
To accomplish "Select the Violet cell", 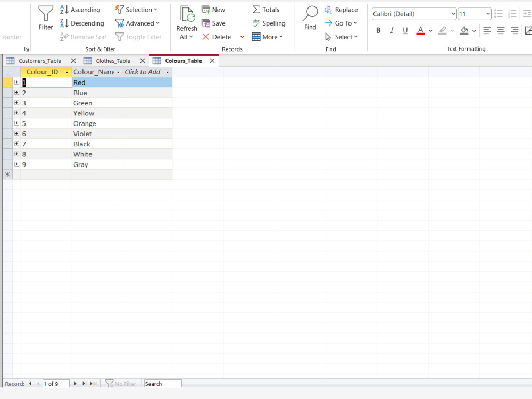I will (x=97, y=134).
